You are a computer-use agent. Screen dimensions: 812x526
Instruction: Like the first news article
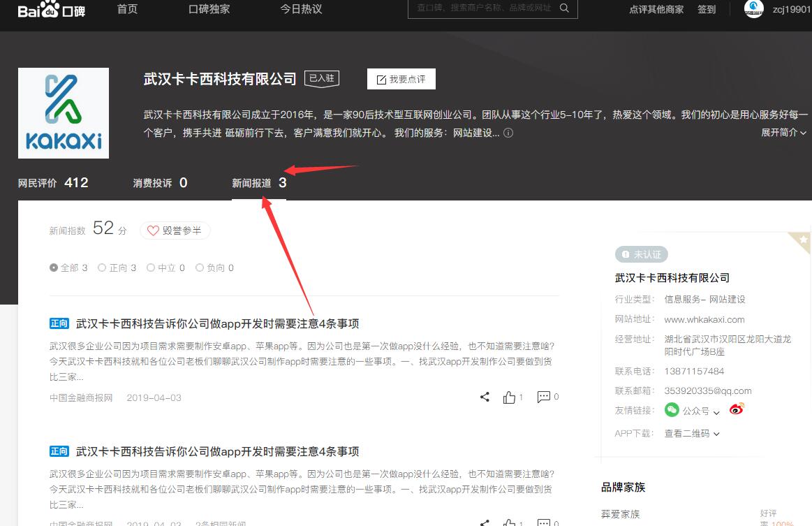click(509, 397)
